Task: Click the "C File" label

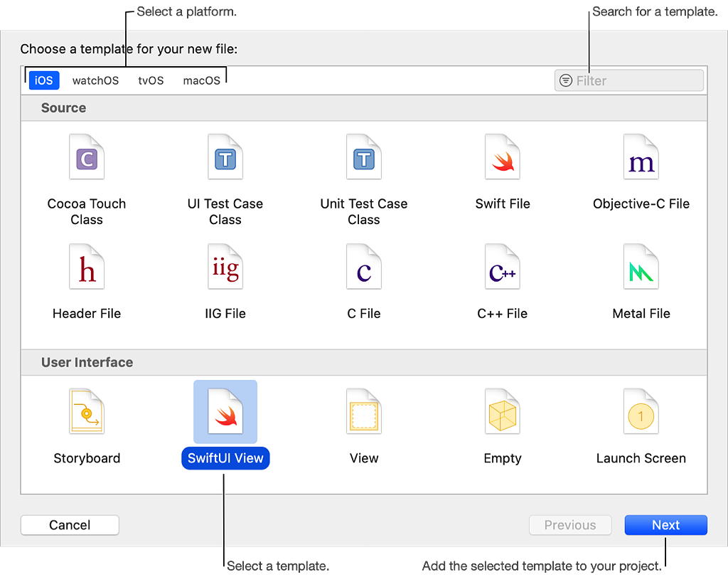Action: point(364,314)
